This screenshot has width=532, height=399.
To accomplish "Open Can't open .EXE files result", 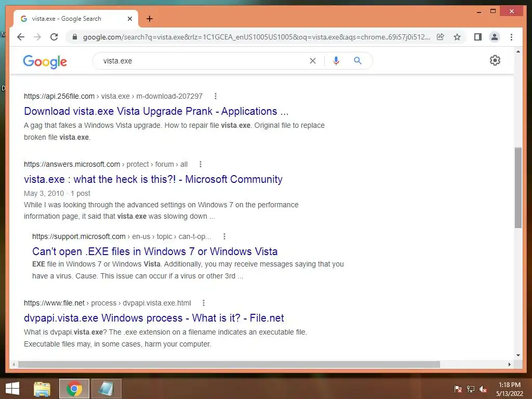I will (x=155, y=251).
